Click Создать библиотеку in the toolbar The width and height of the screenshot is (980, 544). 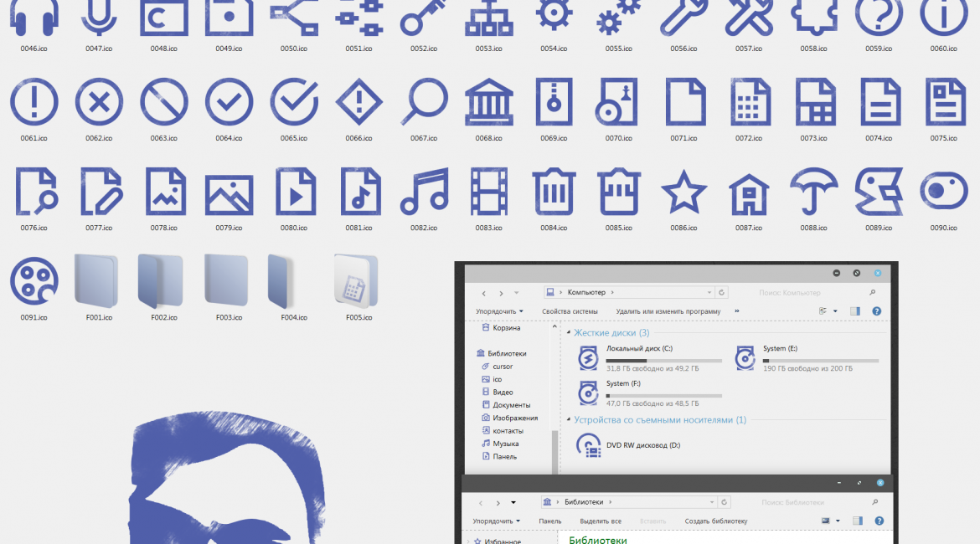(715, 521)
